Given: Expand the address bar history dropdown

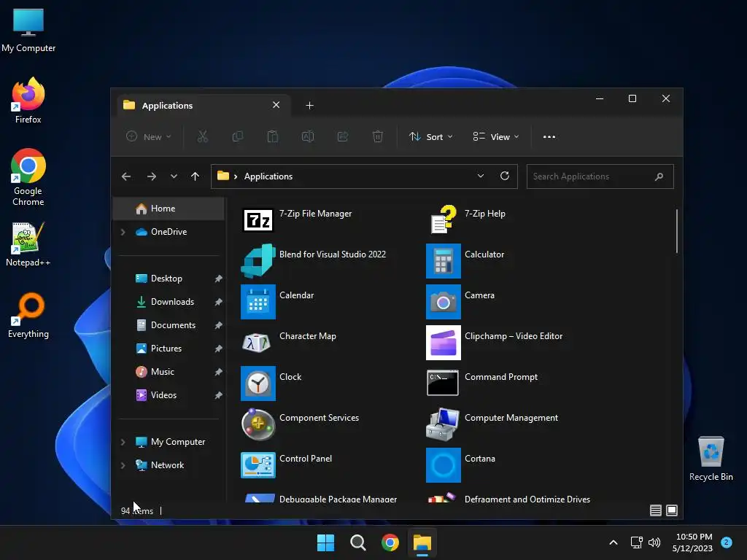Looking at the screenshot, I should (481, 176).
